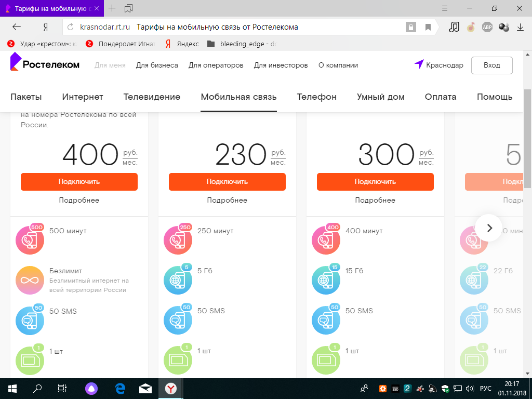532x399 pixels.
Task: Click the Krasnodar location arrow icon
Action: [419, 64]
